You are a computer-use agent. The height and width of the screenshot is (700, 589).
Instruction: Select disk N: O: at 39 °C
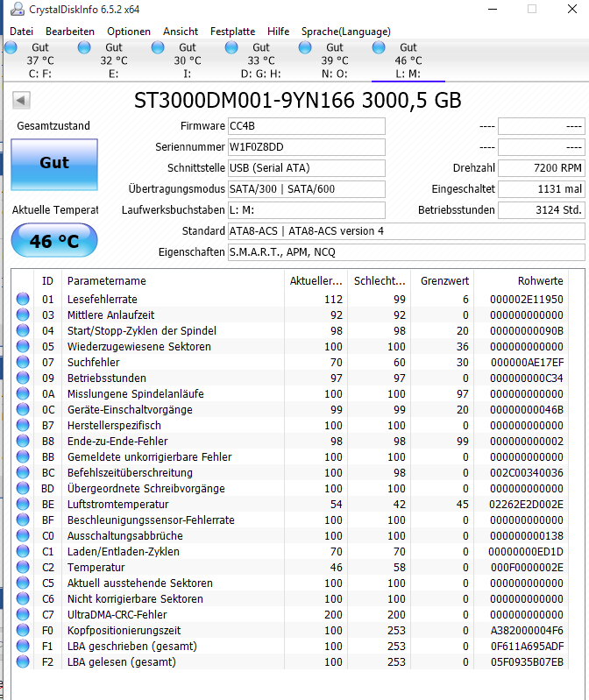coord(335,60)
